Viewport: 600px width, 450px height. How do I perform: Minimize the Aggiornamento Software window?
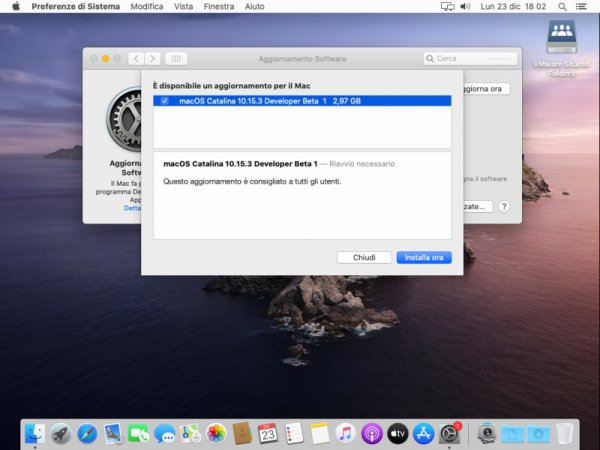tap(106, 59)
